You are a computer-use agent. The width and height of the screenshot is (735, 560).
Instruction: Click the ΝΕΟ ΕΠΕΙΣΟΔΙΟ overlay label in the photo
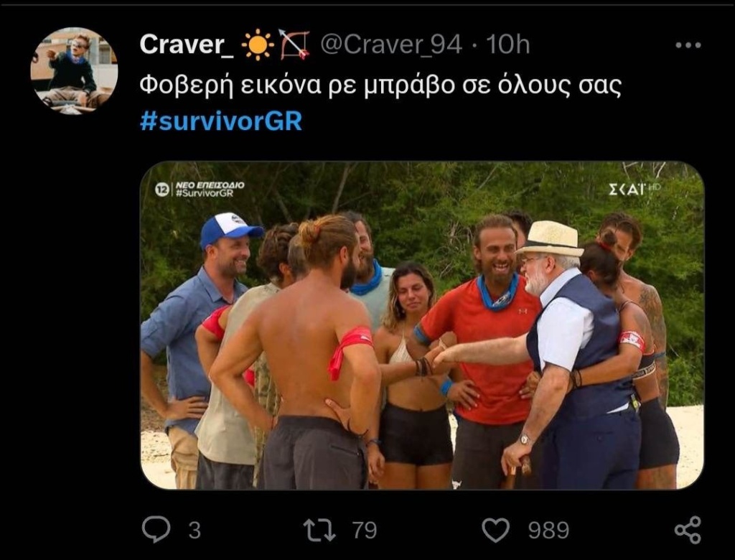coord(210,185)
